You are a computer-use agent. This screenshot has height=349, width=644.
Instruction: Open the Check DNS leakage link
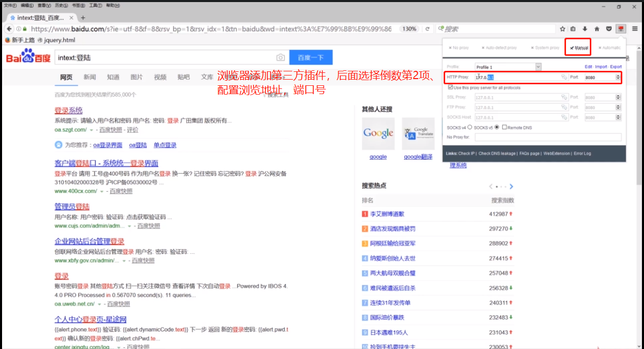497,154
